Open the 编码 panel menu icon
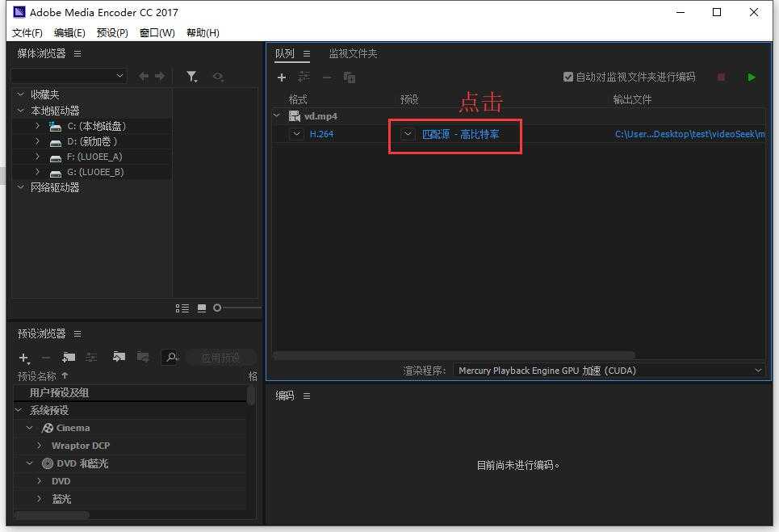779x532 pixels. point(307,396)
